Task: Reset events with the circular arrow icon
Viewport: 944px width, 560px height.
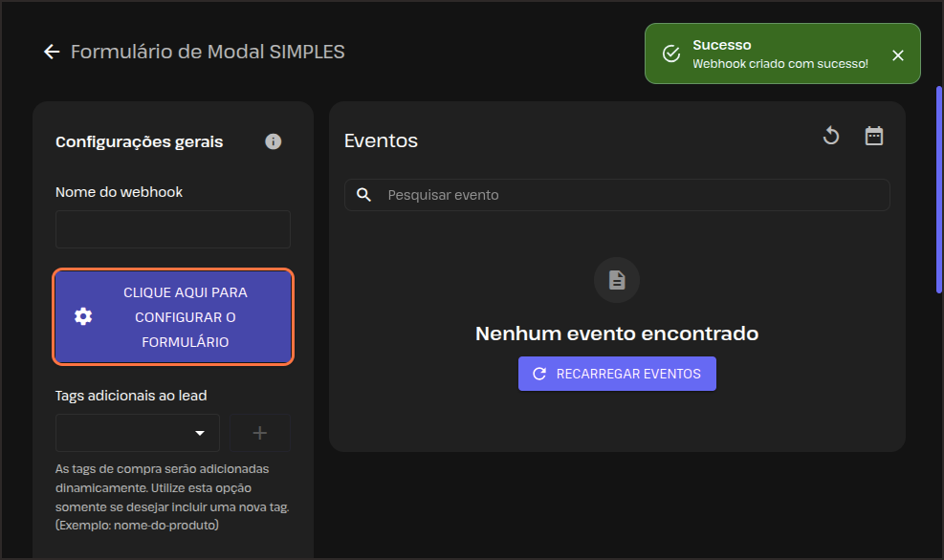Action: pyautogui.click(x=831, y=137)
